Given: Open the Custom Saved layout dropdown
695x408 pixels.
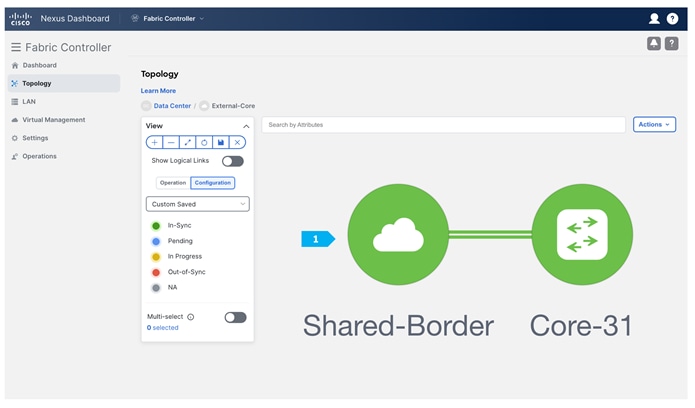Looking at the screenshot, I should [x=198, y=204].
